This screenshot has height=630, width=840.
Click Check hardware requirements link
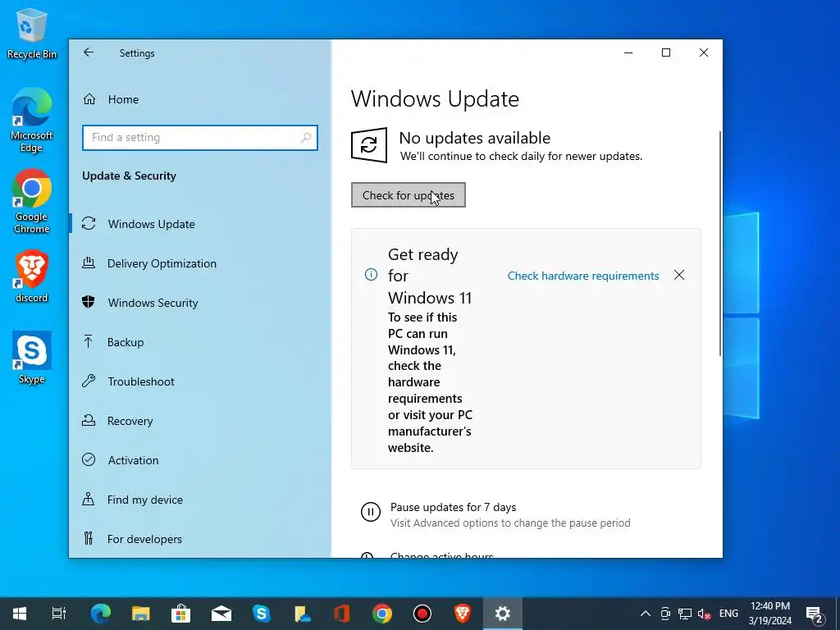pos(583,276)
